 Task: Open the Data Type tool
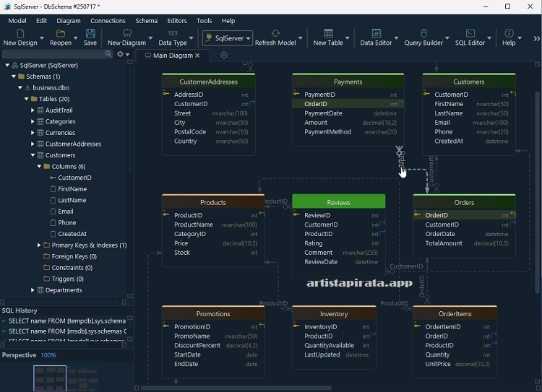pos(173,33)
